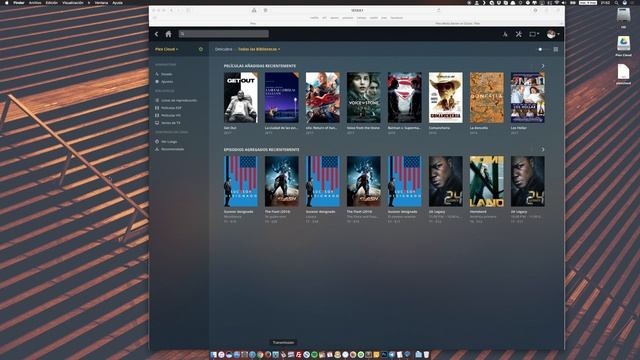Switch to the Descubre tab
Viewport: 640px width, 360px height.
point(223,49)
